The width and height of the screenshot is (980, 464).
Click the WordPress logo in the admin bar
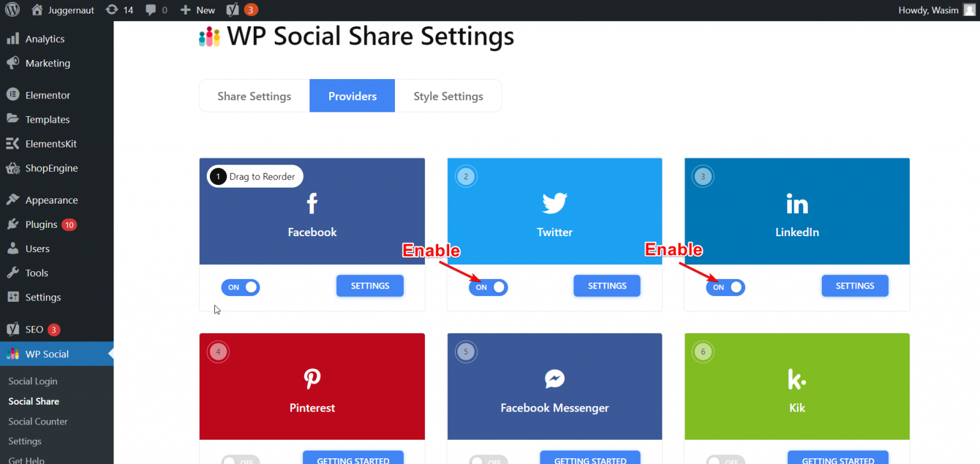pos(12,10)
